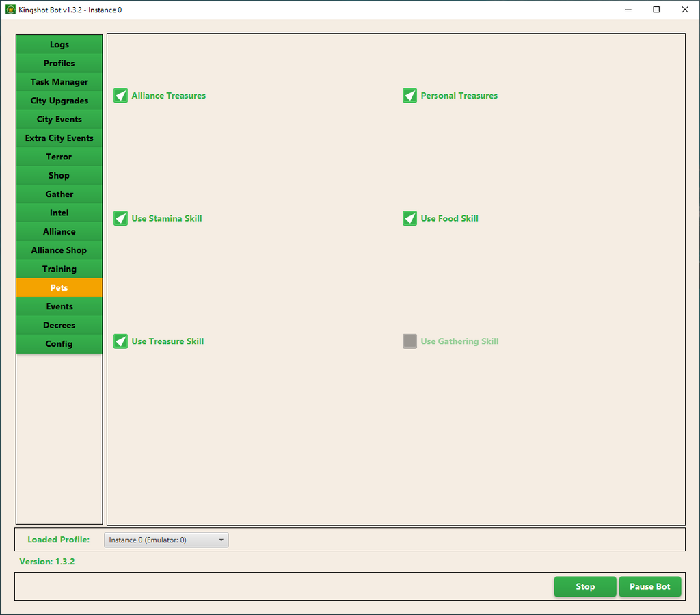Open the Logs tab
The image size is (700, 615).
pyautogui.click(x=59, y=44)
